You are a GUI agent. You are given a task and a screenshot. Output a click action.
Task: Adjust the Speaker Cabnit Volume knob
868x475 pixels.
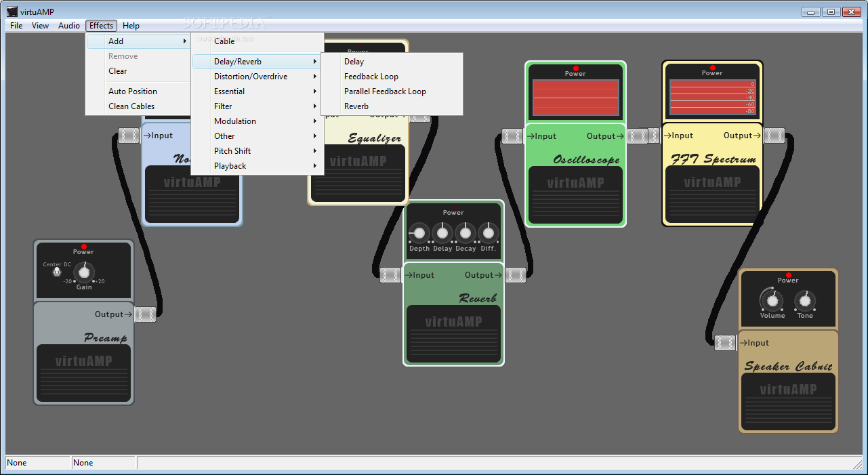pos(771,300)
